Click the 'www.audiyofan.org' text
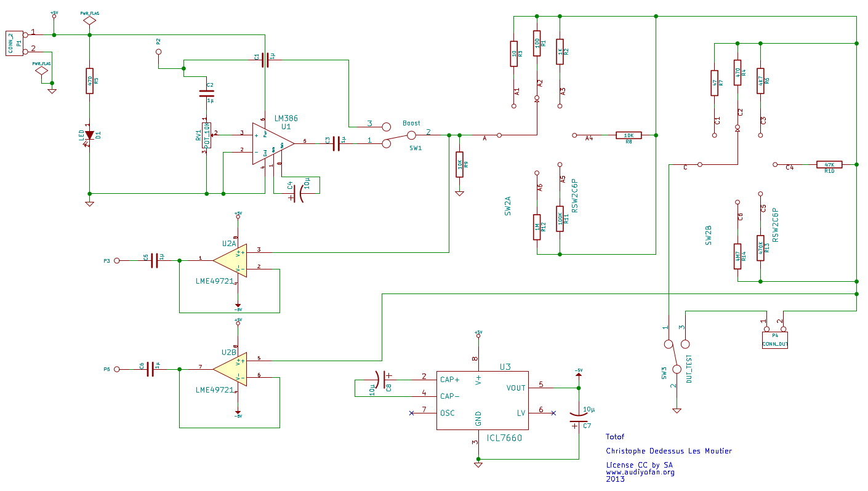Screen dimensions: 868x491 click(x=640, y=473)
